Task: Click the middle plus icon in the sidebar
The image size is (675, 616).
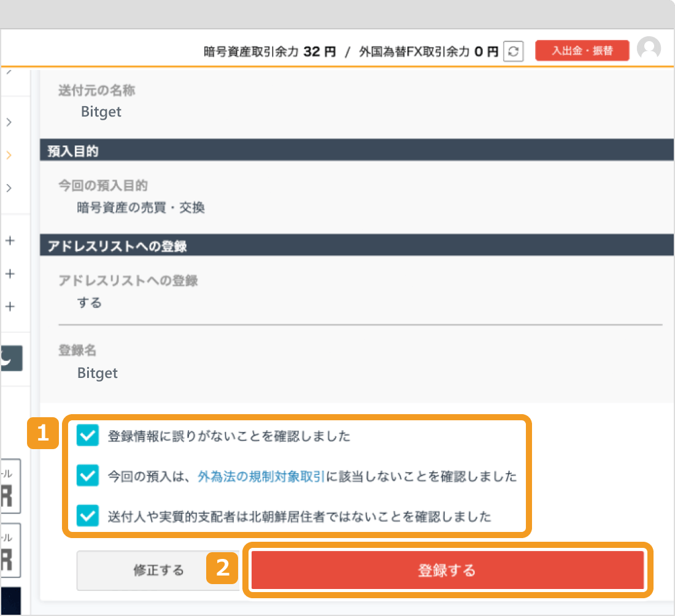Action: tap(10, 274)
